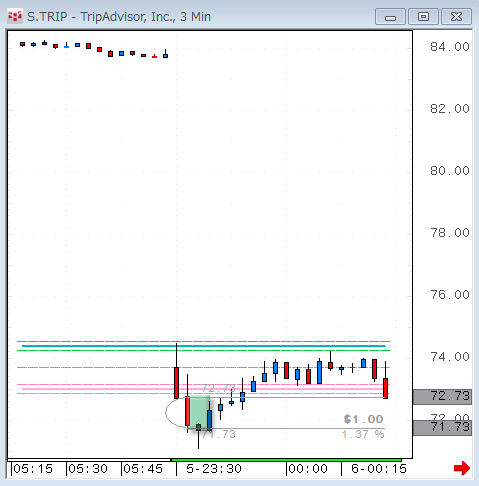Click the 6-00:15 time axis label

click(379, 469)
